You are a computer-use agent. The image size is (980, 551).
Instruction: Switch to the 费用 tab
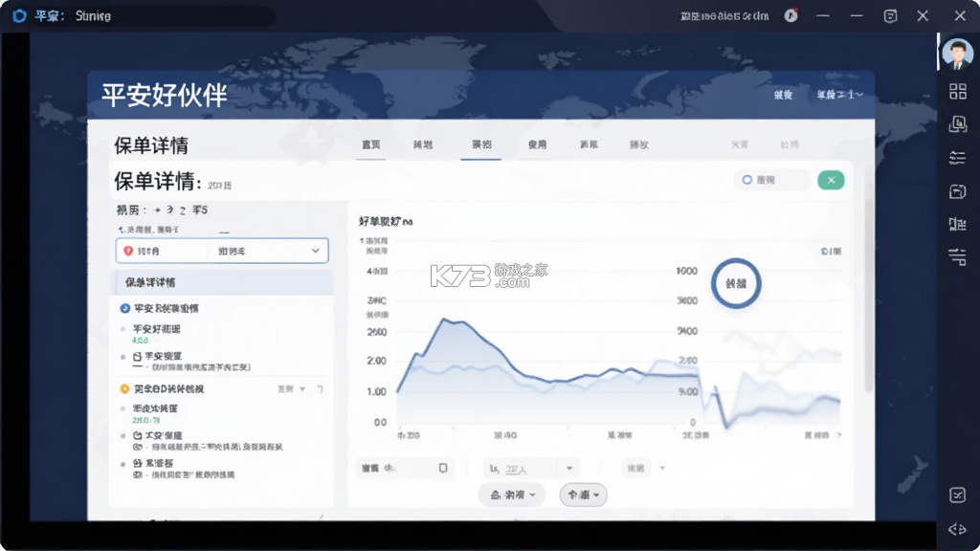pyautogui.click(x=538, y=144)
